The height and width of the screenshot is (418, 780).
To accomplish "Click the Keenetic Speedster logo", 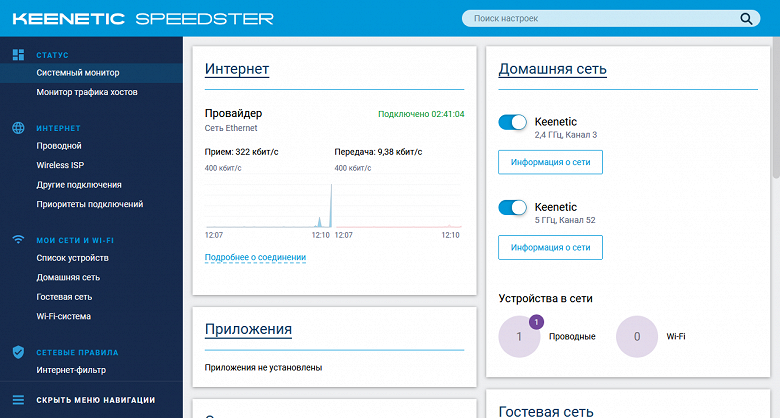I will coord(143,19).
